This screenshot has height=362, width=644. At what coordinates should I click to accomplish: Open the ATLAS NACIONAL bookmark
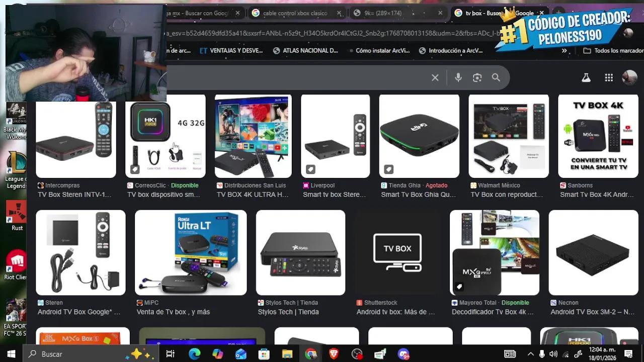305,50
